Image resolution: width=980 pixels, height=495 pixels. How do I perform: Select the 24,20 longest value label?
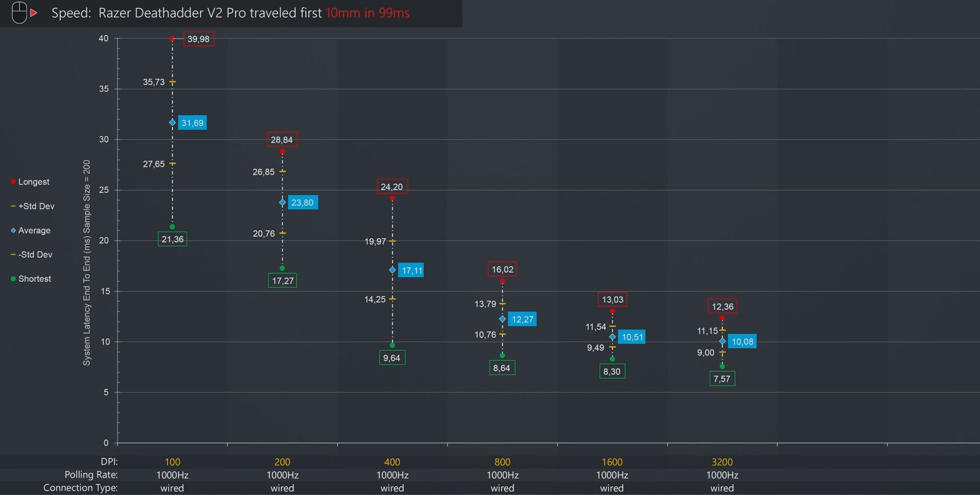click(x=392, y=187)
